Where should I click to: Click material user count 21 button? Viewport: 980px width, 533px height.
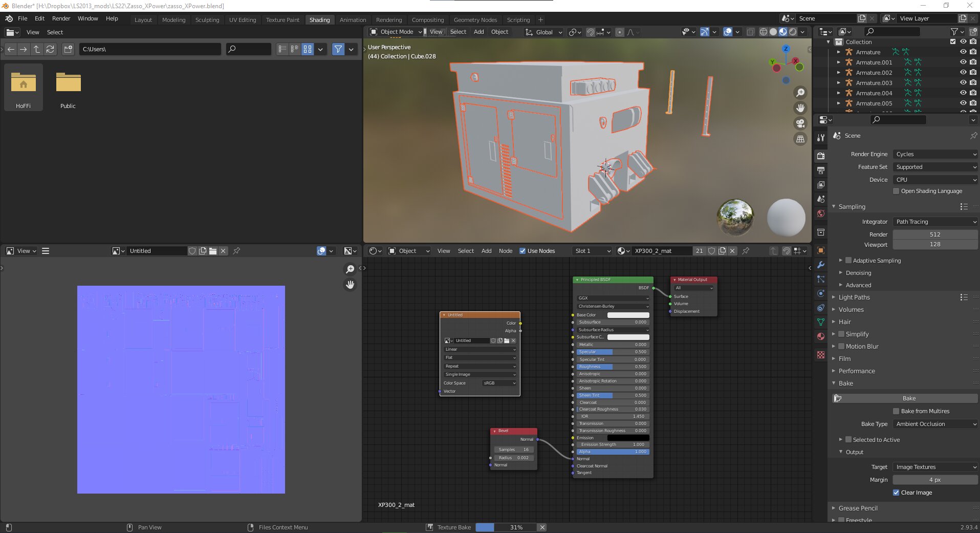pyautogui.click(x=699, y=251)
